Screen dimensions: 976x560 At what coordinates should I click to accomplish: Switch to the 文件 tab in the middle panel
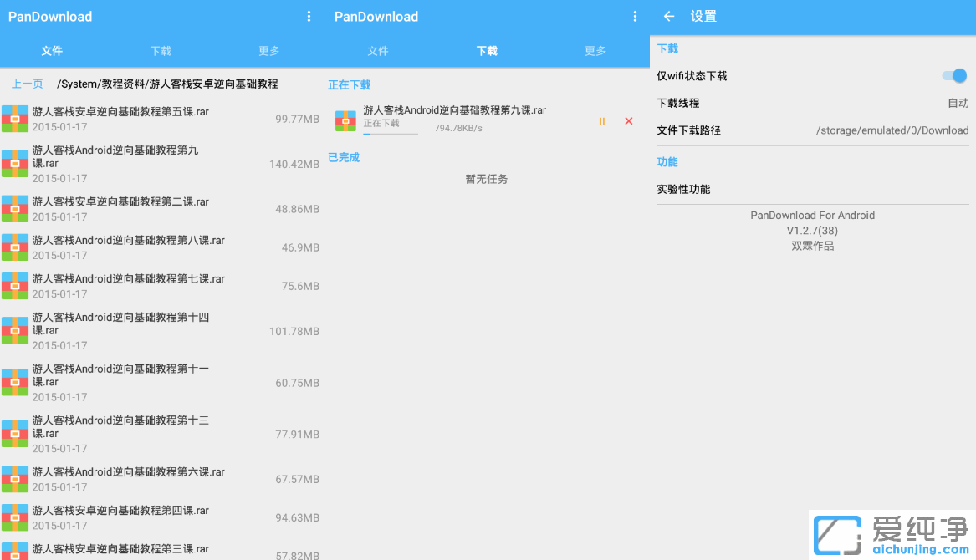tap(377, 51)
